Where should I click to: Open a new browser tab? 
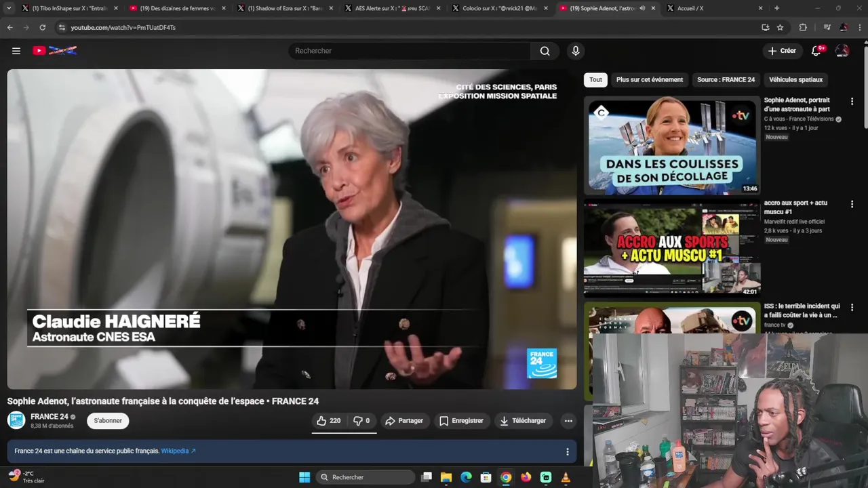tap(776, 8)
